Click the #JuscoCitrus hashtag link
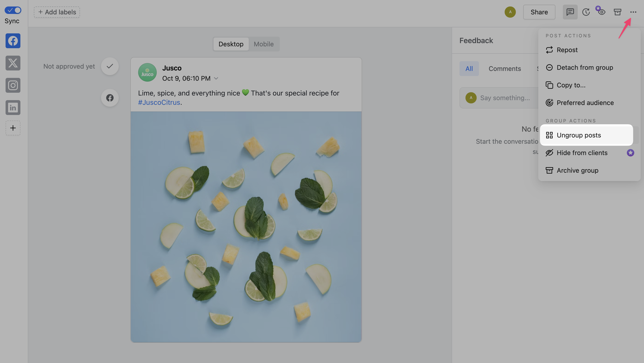The height and width of the screenshot is (363, 644). pyautogui.click(x=159, y=102)
